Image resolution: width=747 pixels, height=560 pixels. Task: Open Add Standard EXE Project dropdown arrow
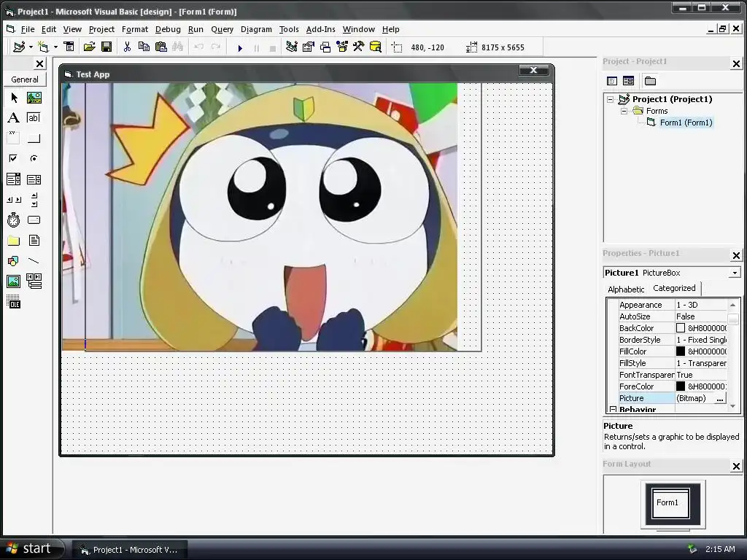31,47
